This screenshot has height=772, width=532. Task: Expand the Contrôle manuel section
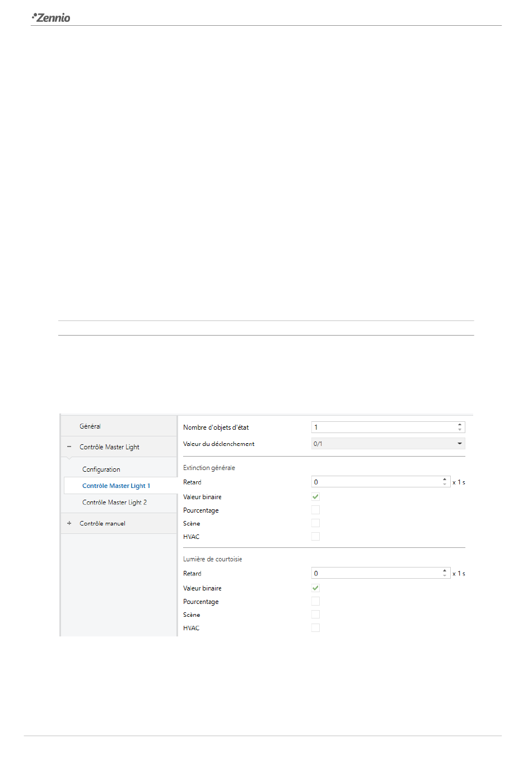[x=69, y=523]
